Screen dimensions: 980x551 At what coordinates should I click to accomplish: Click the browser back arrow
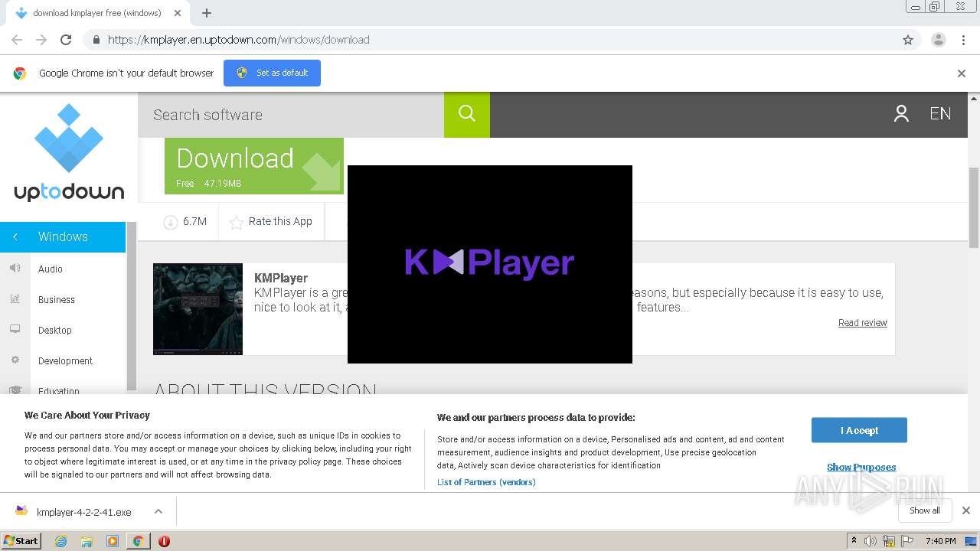(17, 40)
